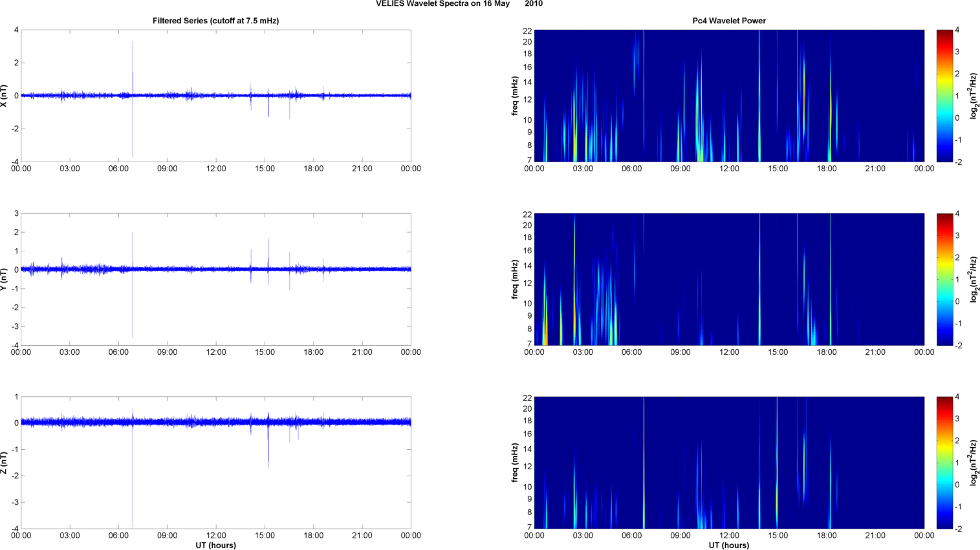The image size is (980, 550).
Task: Click the middle wavelet plot colorbar
Action: tap(944, 279)
